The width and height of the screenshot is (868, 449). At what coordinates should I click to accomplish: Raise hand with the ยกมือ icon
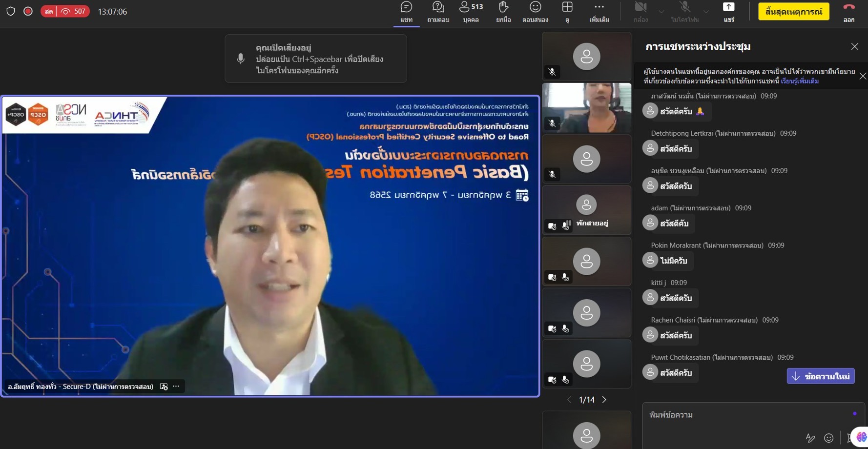coord(503,12)
